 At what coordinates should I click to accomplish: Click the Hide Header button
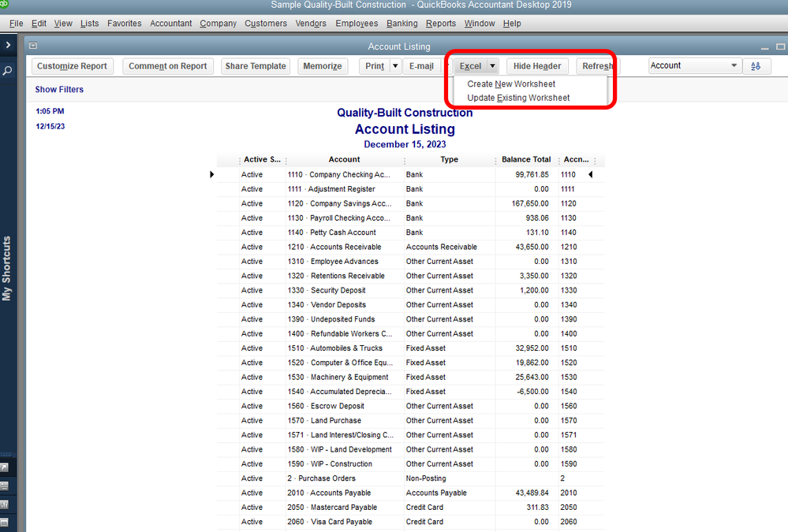[536, 65]
